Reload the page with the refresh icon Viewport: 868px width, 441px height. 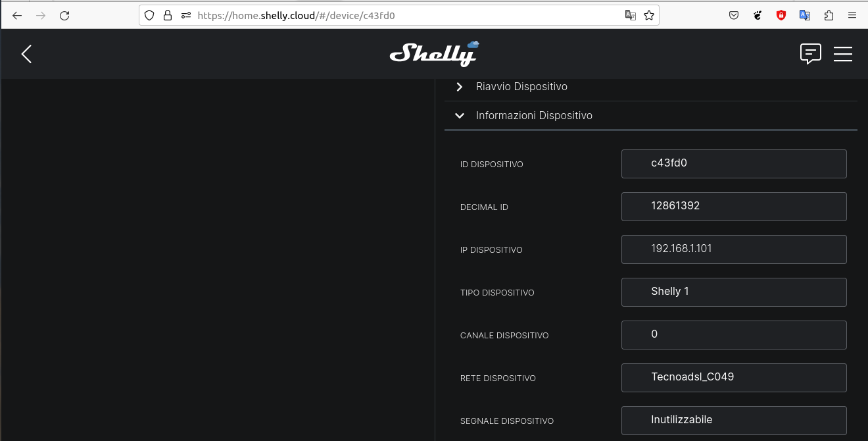click(x=64, y=16)
